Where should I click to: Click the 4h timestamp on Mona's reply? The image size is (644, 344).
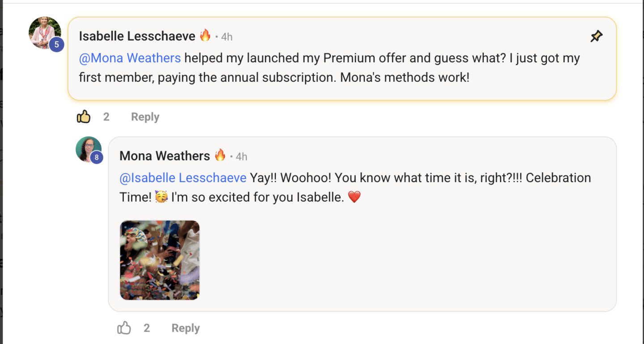coord(241,157)
